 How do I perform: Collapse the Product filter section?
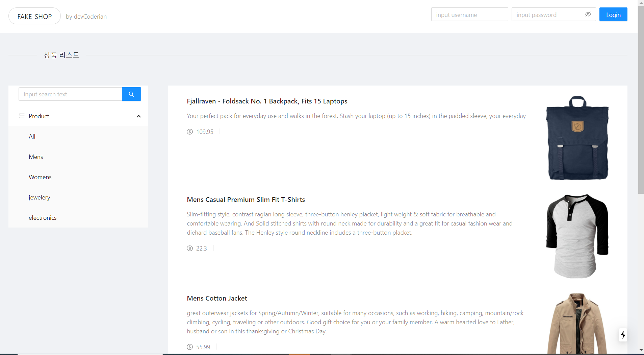click(x=138, y=116)
